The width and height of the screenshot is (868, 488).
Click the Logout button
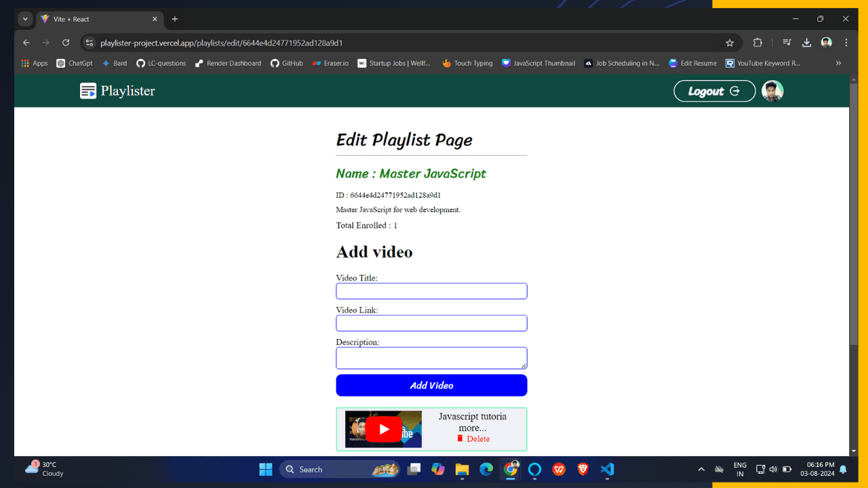pos(714,90)
